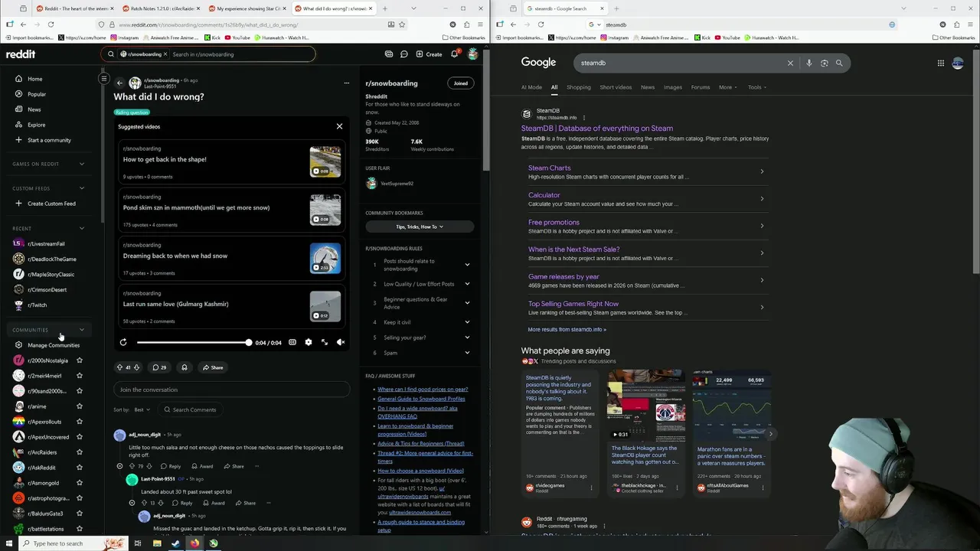Unmute the video player
This screenshot has width=980, height=551.
coord(341,342)
